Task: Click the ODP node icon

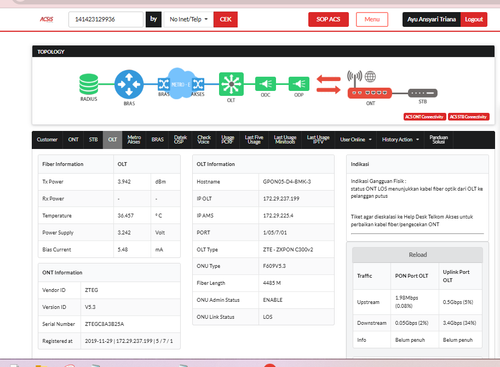Action: (x=299, y=84)
